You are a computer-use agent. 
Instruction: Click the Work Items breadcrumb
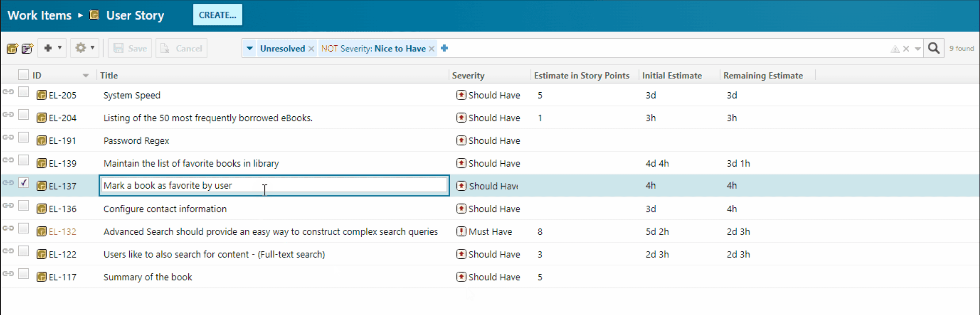pyautogui.click(x=39, y=16)
